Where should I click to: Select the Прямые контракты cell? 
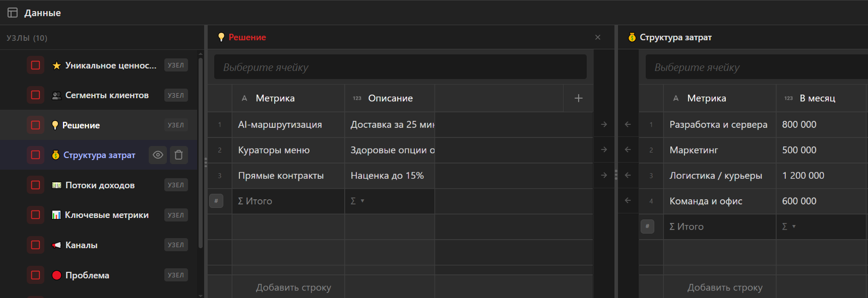[x=288, y=176]
